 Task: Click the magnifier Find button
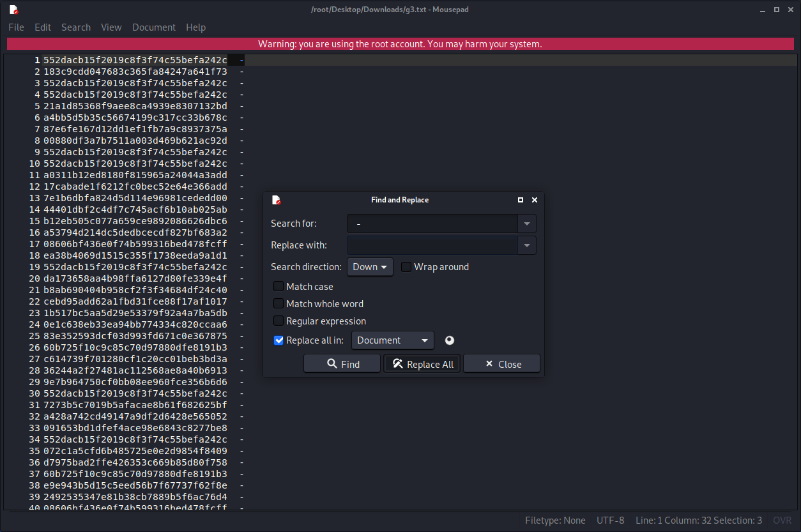[343, 364]
